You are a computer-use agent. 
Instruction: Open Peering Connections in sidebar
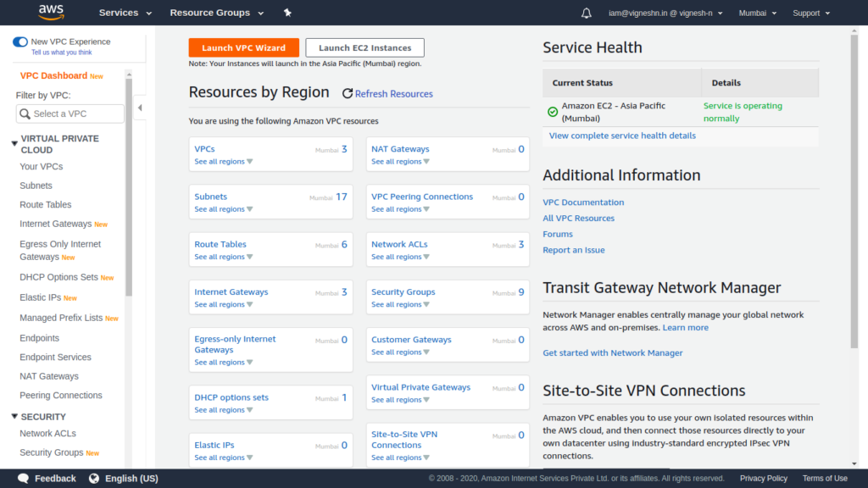click(x=61, y=396)
